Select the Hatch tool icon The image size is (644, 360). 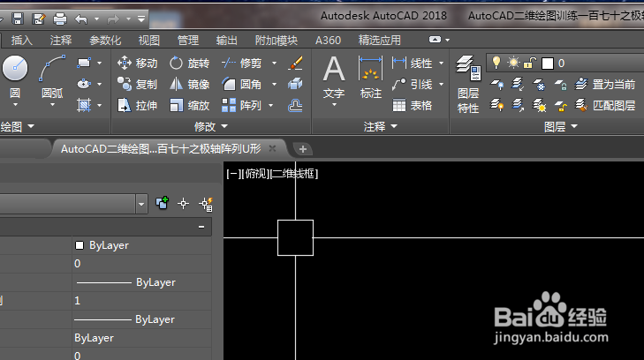(84, 105)
